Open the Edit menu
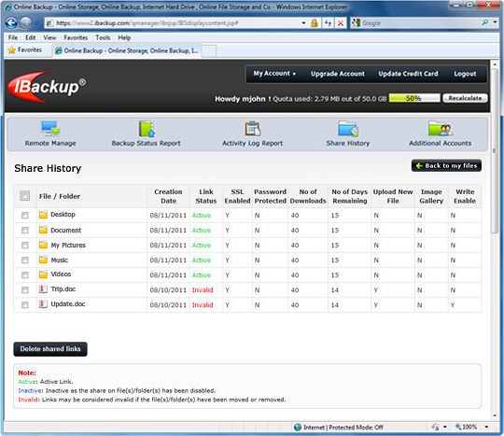This screenshot has width=504, height=436. 31,38
